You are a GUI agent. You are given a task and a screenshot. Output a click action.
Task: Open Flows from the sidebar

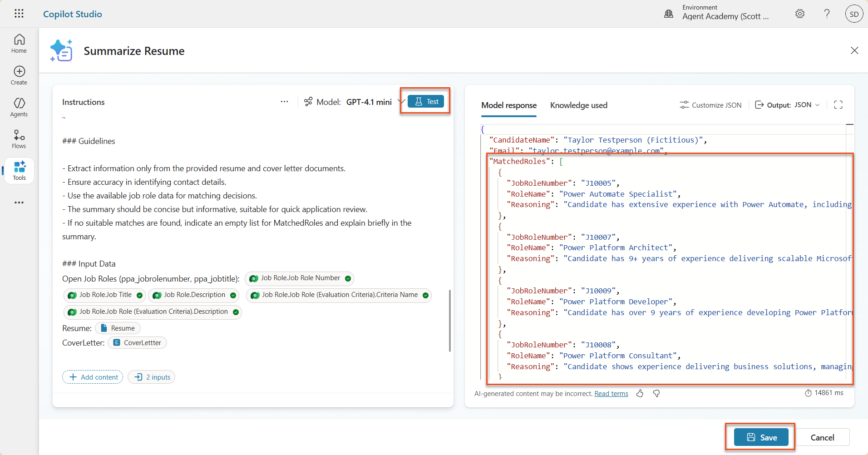coord(19,139)
